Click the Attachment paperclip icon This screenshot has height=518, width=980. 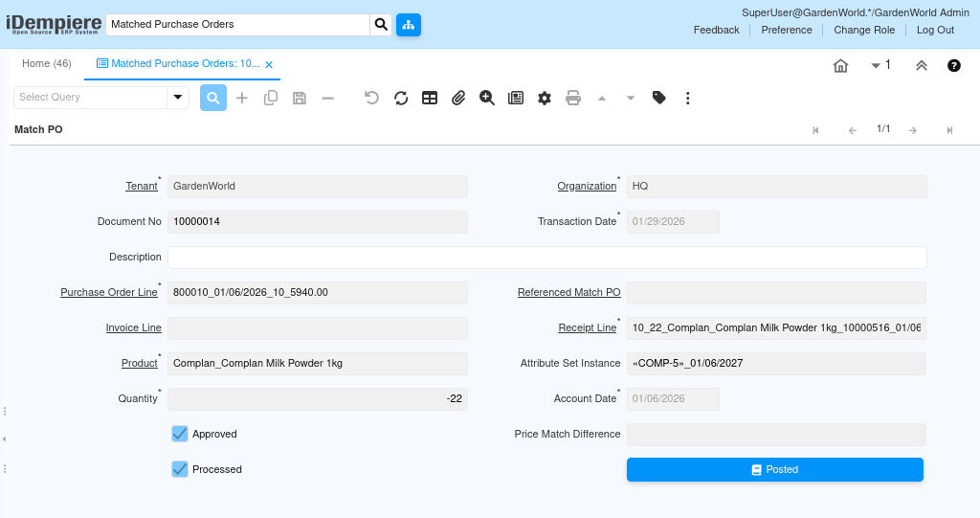[x=458, y=98]
